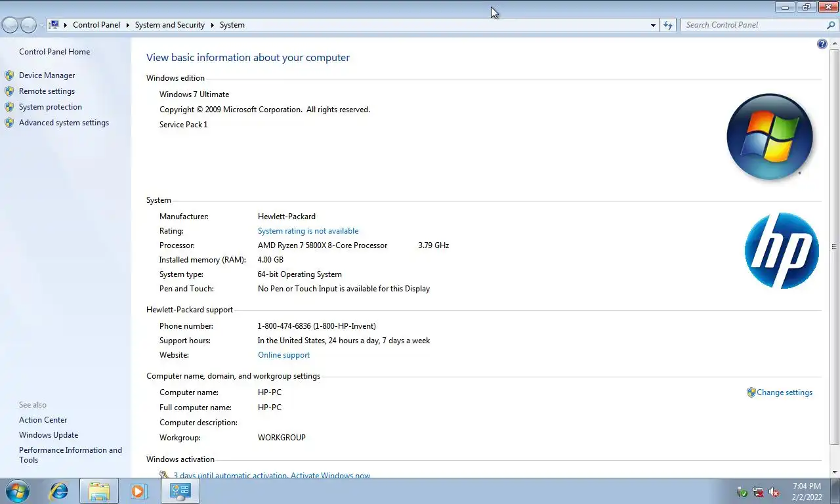Click the refresh button beside address bar
This screenshot has width=840, height=504.
click(668, 25)
